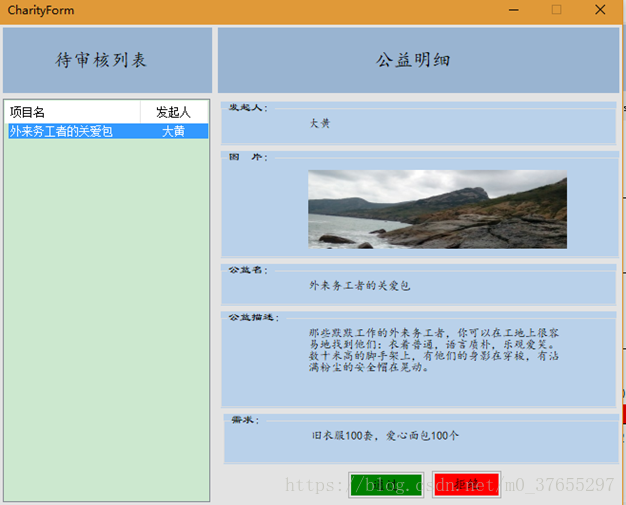This screenshot has width=626, height=505.
Task: Maximize the CharityForm window
Action: click(x=557, y=10)
